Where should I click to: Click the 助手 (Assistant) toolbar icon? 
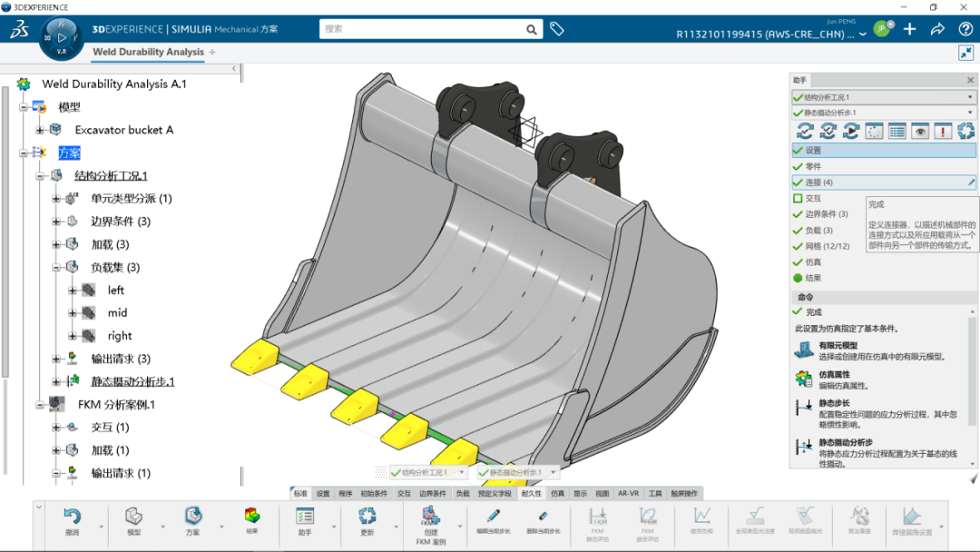[304, 516]
